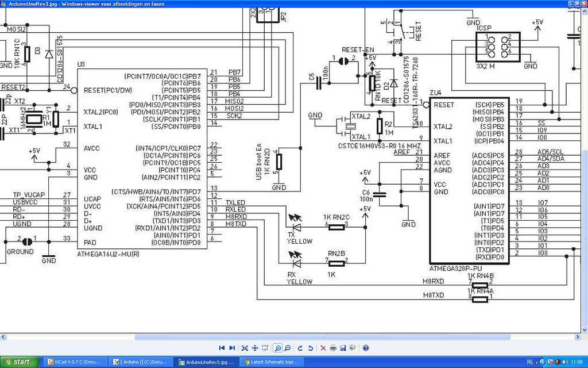Open the image for editing
The width and height of the screenshot is (588, 368).
coord(353,348)
